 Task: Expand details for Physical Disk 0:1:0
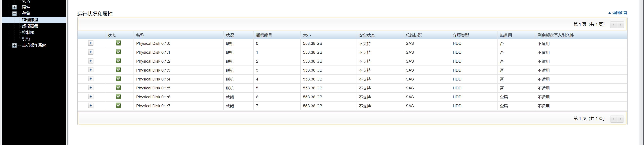tap(91, 43)
